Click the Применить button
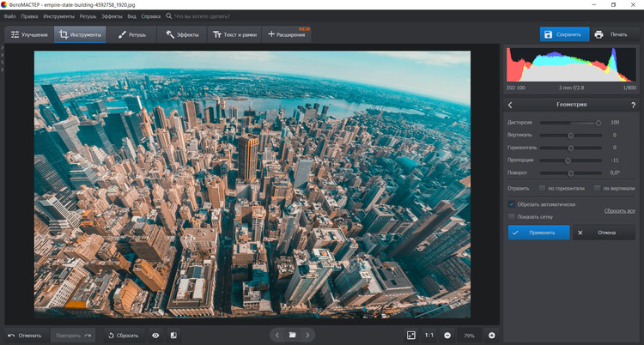The width and height of the screenshot is (644, 345). click(x=538, y=232)
